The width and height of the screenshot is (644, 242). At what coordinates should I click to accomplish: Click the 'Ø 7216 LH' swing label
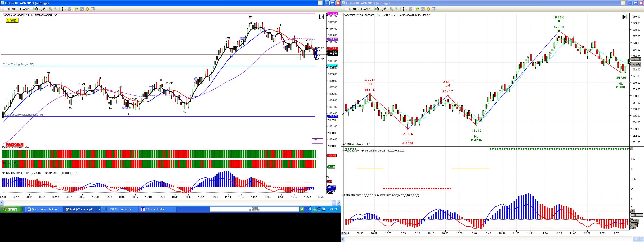click(x=370, y=82)
